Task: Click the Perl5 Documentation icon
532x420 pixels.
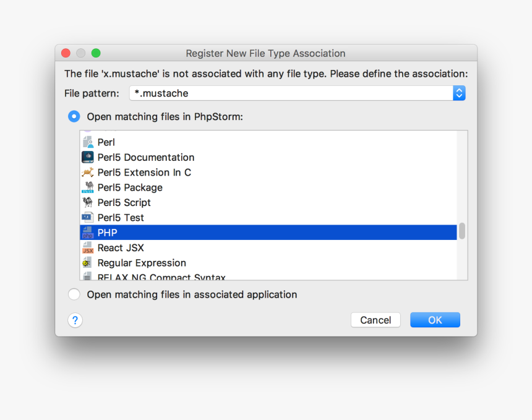Action: coord(88,157)
